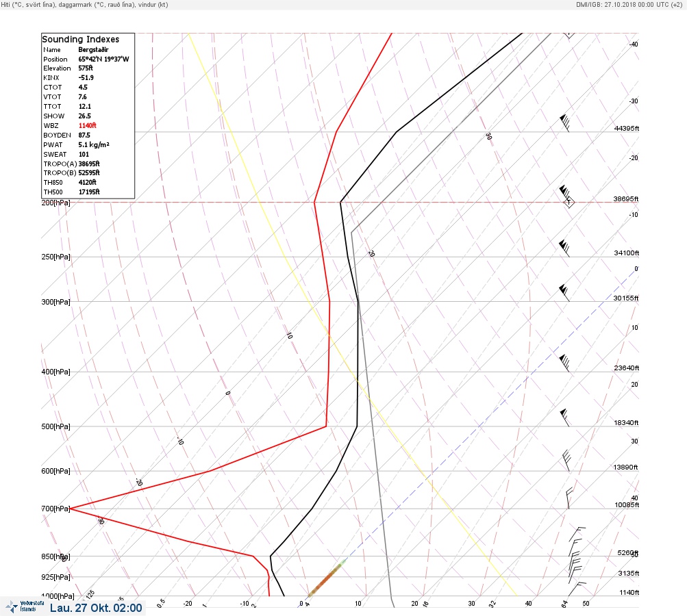Click the KINX value '-51.9'
This screenshot has height=616, width=687.
tap(86, 77)
